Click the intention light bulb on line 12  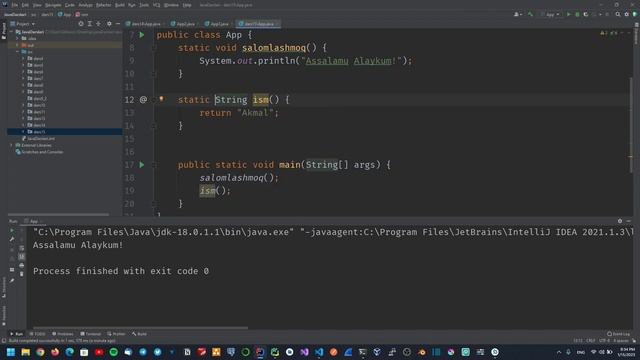[x=162, y=99]
